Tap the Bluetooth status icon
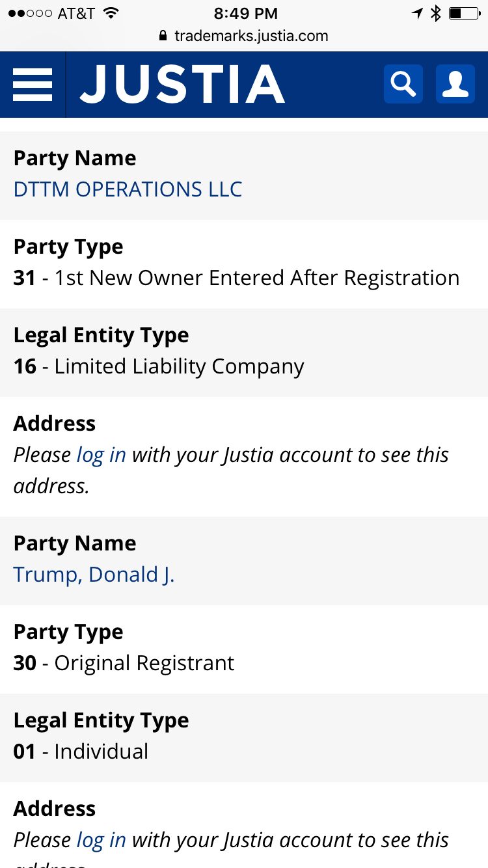This screenshot has width=488, height=868. coord(435,13)
